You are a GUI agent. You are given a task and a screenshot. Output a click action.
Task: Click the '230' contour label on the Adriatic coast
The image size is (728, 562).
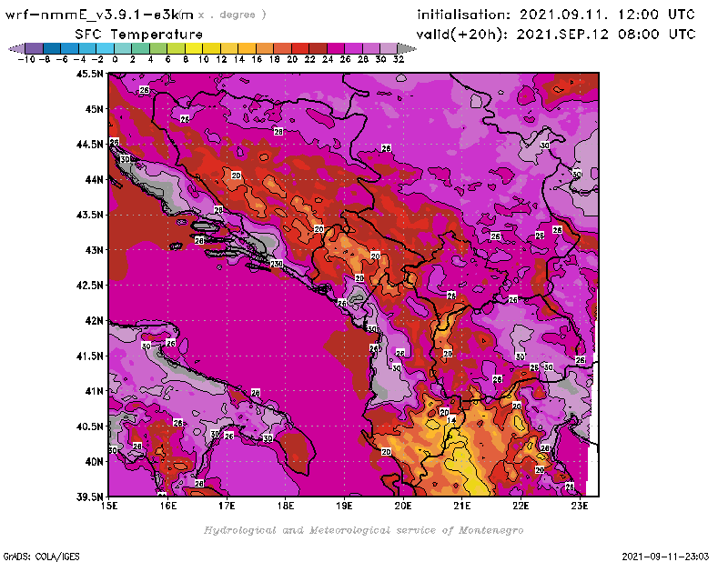[277, 264]
